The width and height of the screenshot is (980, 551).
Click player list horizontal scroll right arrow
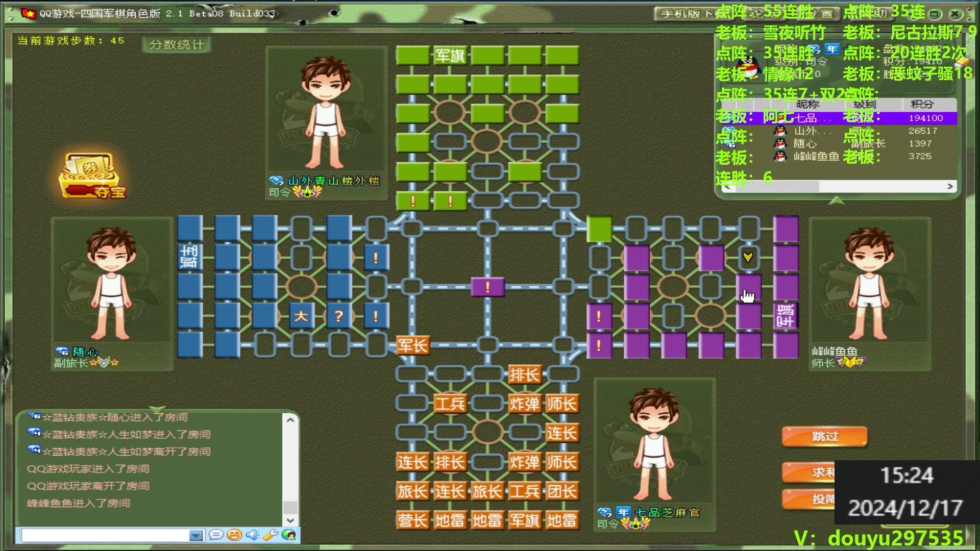(x=950, y=187)
